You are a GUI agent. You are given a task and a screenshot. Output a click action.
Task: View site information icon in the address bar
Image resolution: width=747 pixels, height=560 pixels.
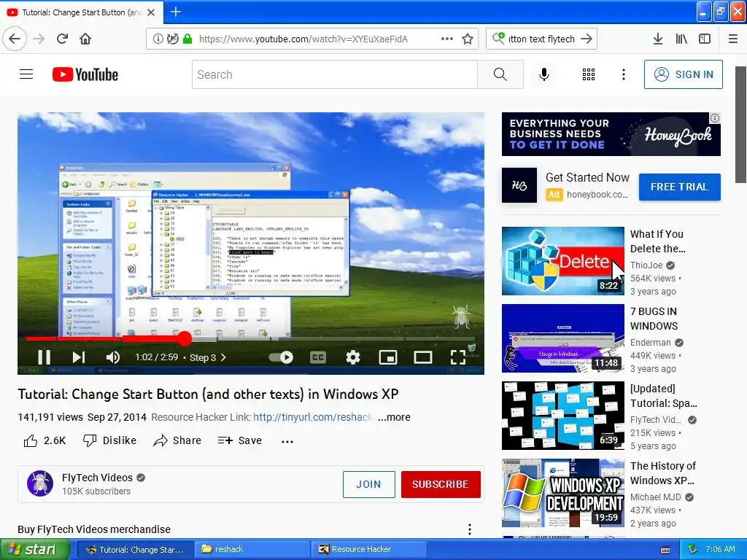click(158, 39)
